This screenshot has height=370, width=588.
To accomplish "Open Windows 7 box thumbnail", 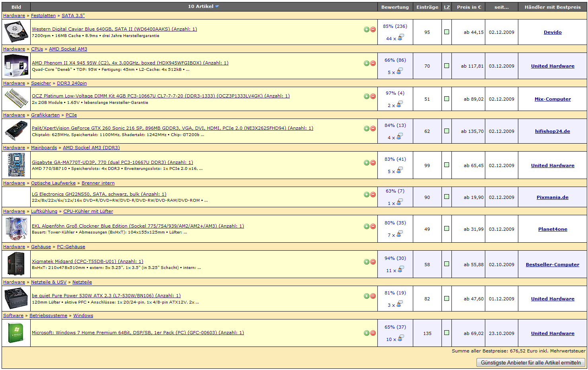I will click(16, 333).
